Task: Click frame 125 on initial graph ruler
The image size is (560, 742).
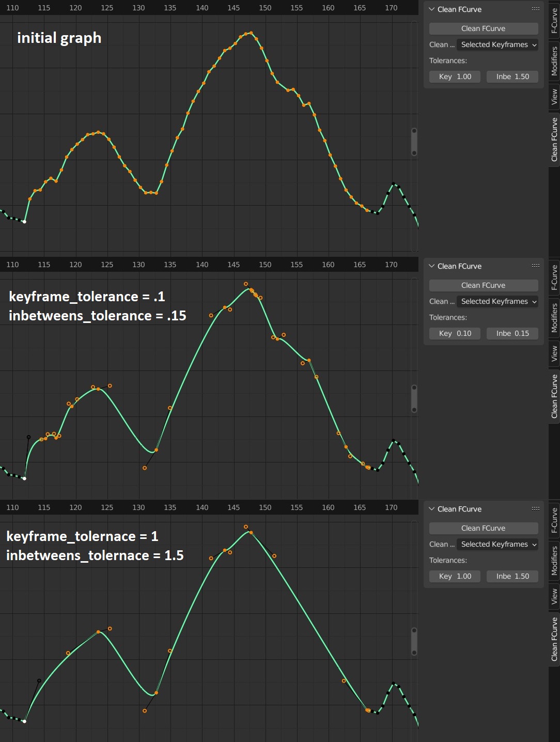Action: pyautogui.click(x=107, y=8)
